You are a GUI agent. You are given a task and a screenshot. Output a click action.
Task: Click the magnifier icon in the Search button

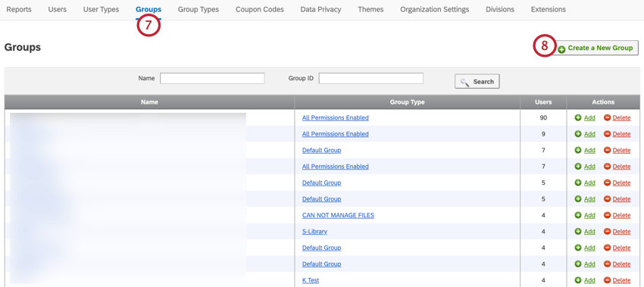coord(464,82)
